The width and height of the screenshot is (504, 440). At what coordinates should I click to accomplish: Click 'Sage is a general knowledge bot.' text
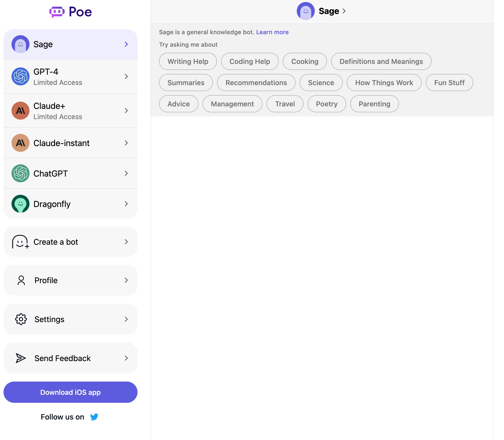click(206, 32)
